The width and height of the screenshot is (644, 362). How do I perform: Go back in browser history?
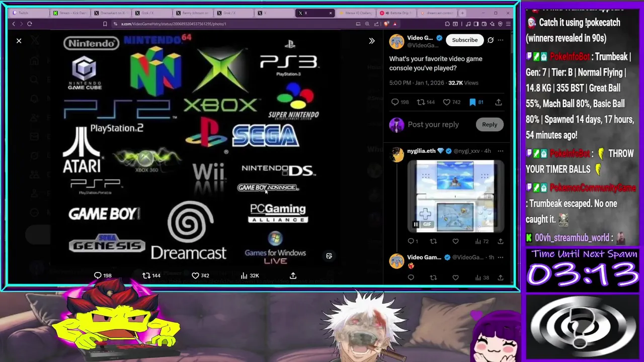[x=14, y=24]
